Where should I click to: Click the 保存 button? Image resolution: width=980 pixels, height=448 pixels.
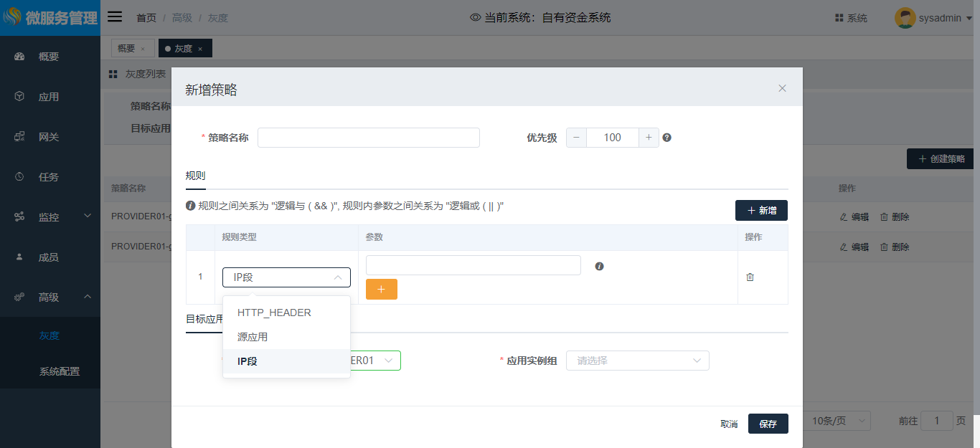(768, 424)
